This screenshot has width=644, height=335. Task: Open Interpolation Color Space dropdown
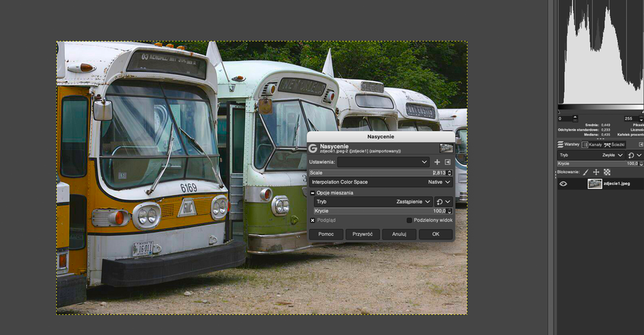tap(381, 182)
